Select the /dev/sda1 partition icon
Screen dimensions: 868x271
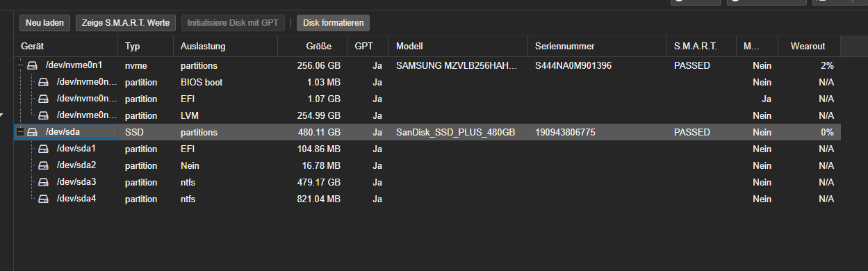(43, 149)
